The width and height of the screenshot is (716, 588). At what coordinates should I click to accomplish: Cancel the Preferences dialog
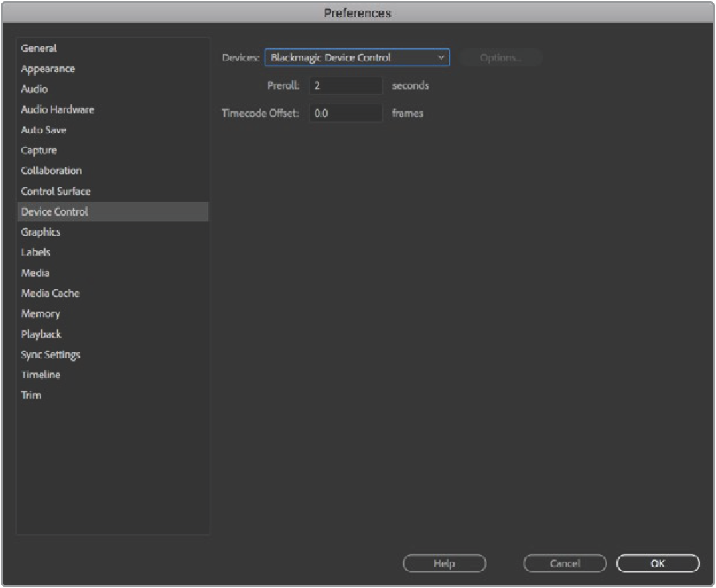(x=565, y=563)
